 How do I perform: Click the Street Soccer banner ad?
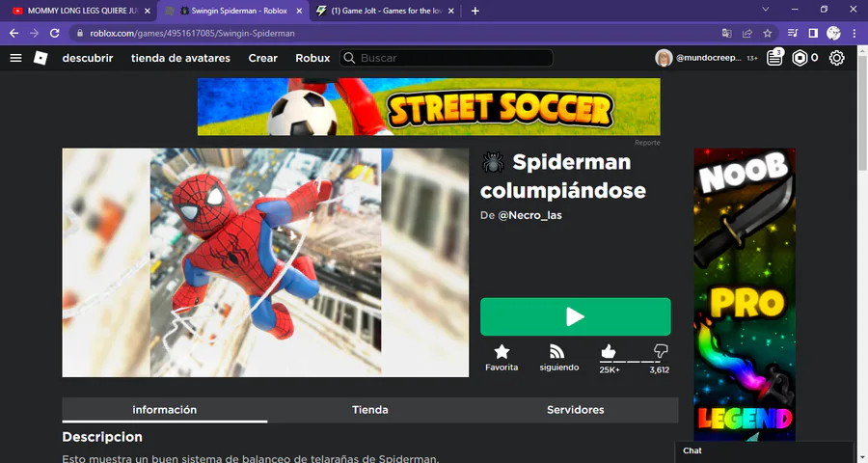(x=428, y=106)
